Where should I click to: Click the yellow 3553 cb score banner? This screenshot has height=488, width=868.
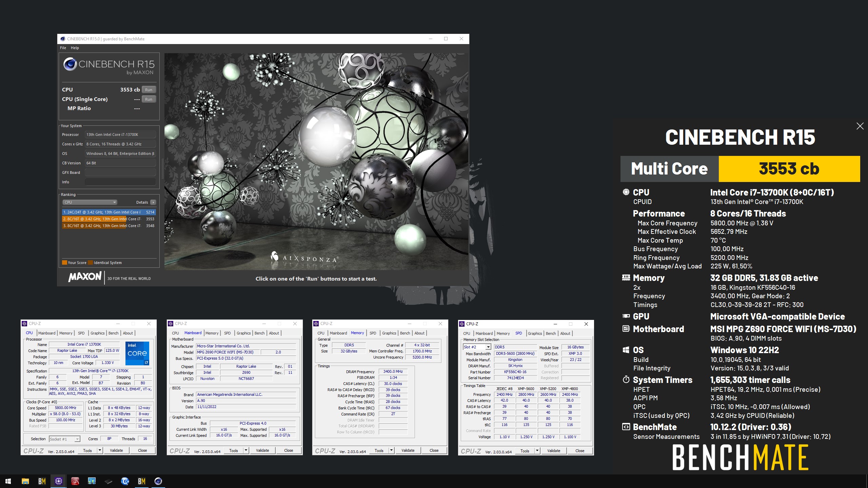tap(789, 169)
